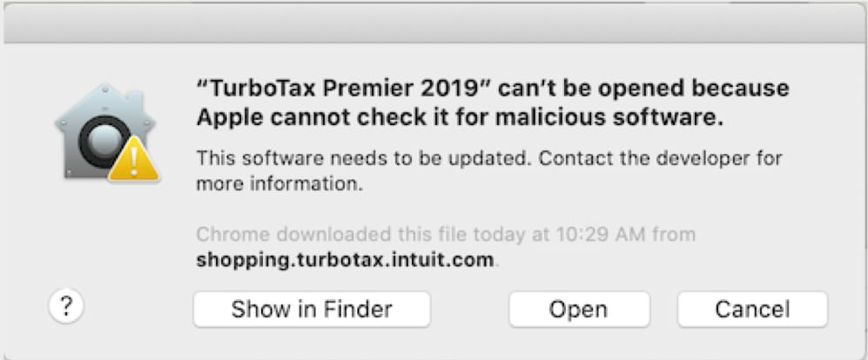Reveal the app with Show in Finder

coord(312,309)
